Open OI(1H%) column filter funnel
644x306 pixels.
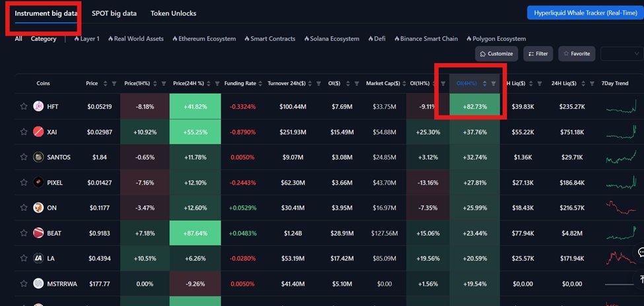click(x=443, y=84)
